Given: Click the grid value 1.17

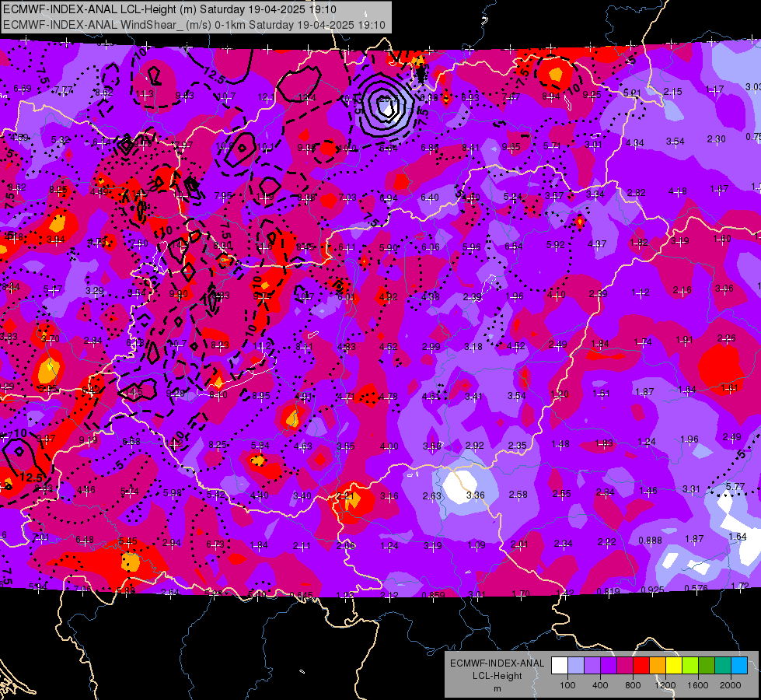Looking at the screenshot, I should point(714,89).
